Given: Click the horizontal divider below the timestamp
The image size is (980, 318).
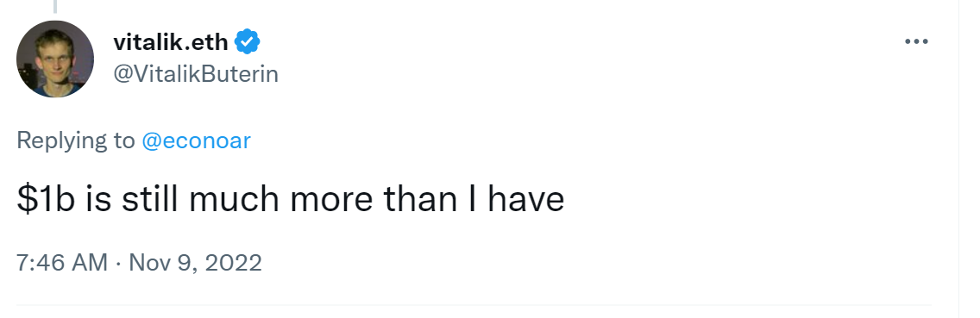Looking at the screenshot, I should click(474, 306).
